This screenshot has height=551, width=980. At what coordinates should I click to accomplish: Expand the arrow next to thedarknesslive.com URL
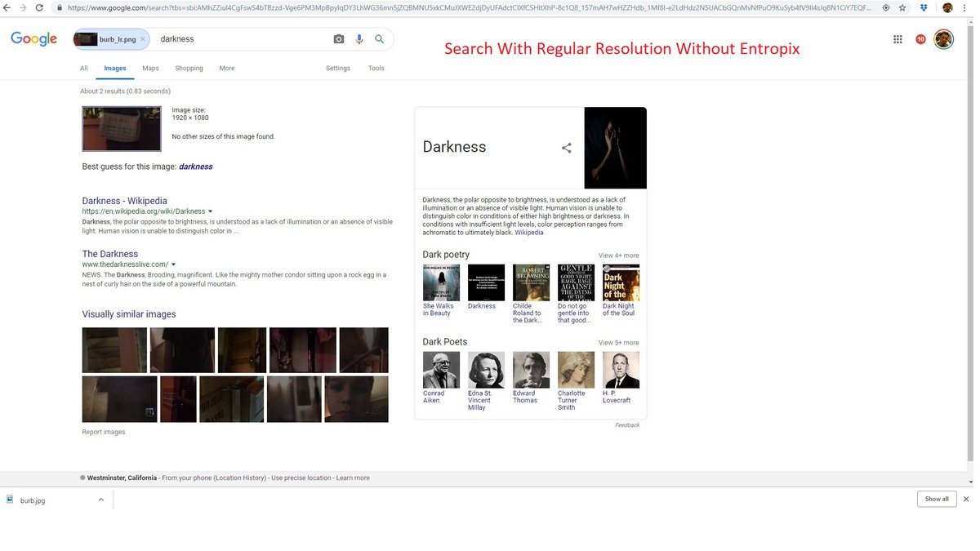pos(173,264)
